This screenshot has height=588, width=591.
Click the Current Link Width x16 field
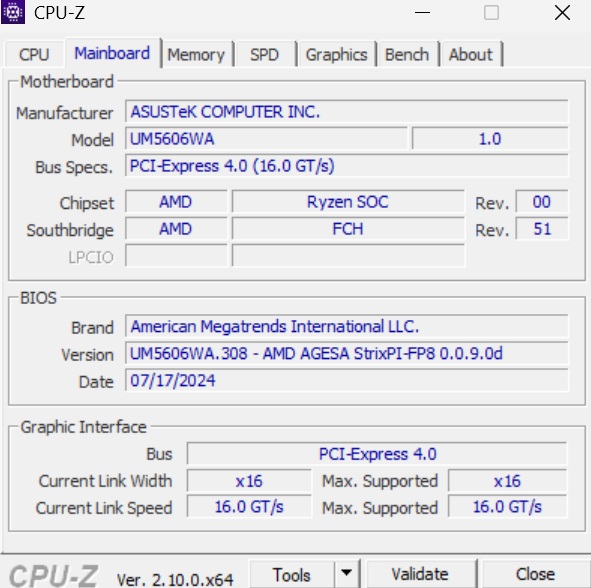click(249, 481)
